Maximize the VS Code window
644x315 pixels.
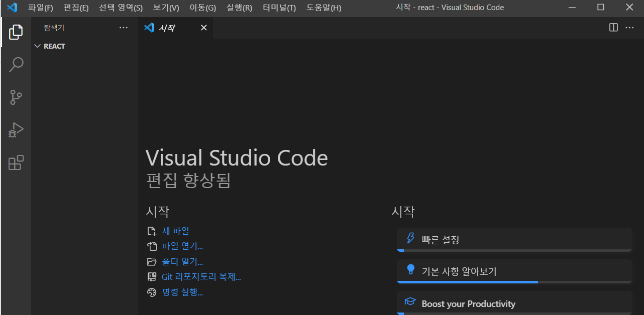point(601,8)
